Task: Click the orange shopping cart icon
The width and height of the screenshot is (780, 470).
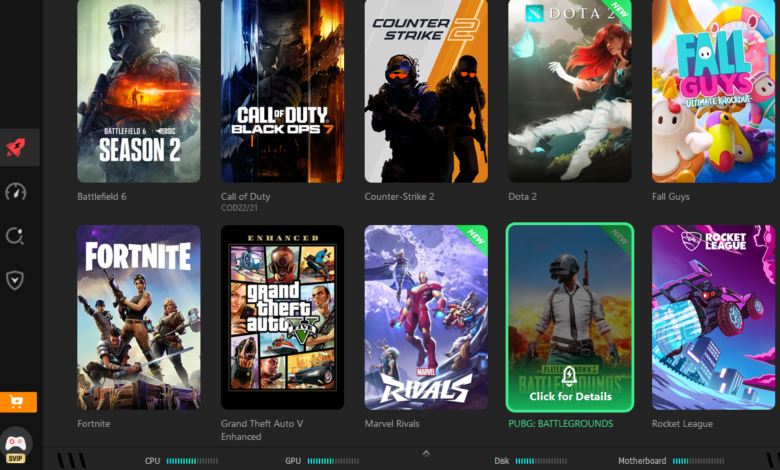Action: [x=18, y=402]
